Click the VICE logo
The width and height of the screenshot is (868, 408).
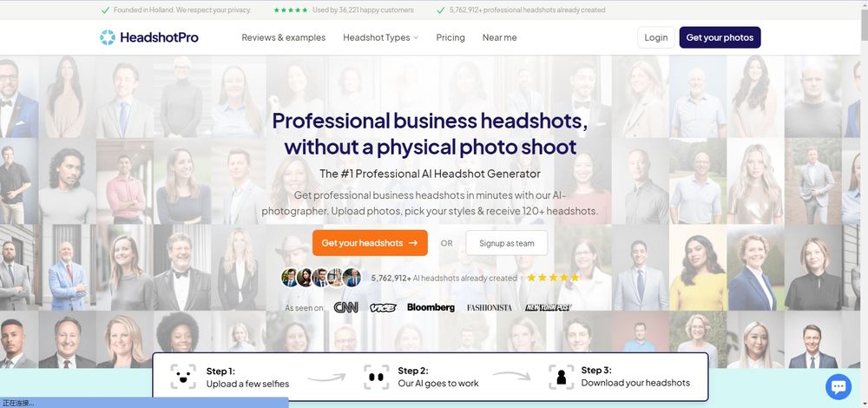click(383, 308)
